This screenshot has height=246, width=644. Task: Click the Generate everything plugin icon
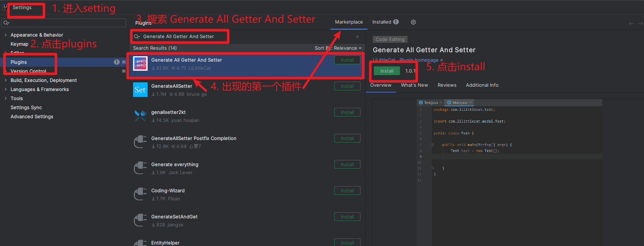tap(140, 168)
